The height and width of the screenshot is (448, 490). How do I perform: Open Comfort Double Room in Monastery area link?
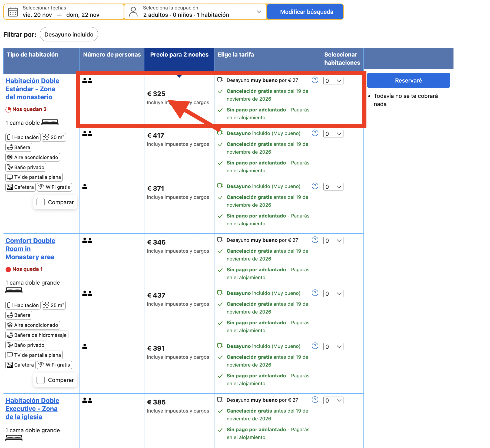point(30,249)
